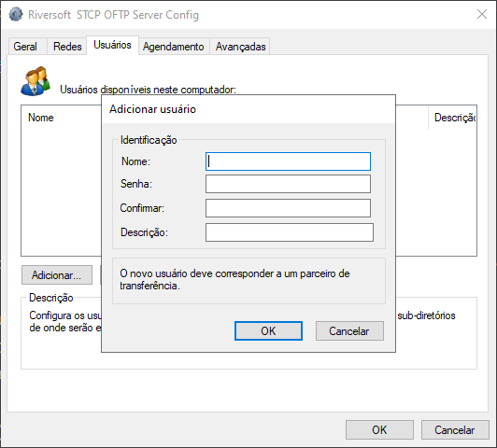Click OK button of main config window
Image resolution: width=497 pixels, height=448 pixels.
(x=379, y=429)
